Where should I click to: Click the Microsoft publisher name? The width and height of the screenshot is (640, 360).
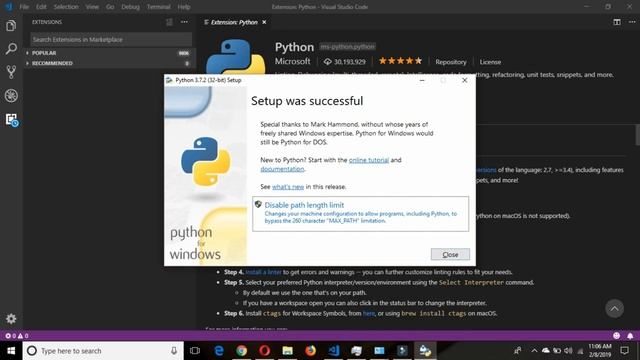(x=293, y=61)
